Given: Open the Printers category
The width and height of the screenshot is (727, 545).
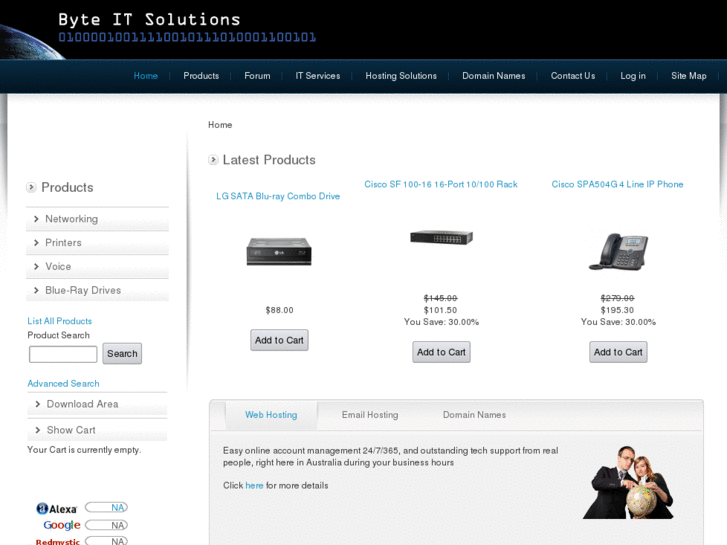Looking at the screenshot, I should tap(97, 243).
